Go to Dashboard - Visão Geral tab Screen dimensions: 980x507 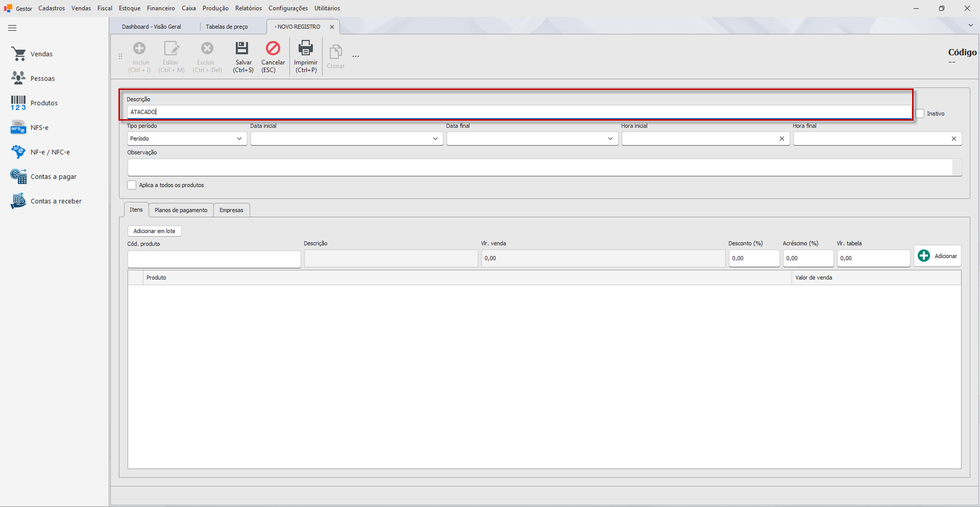151,27
